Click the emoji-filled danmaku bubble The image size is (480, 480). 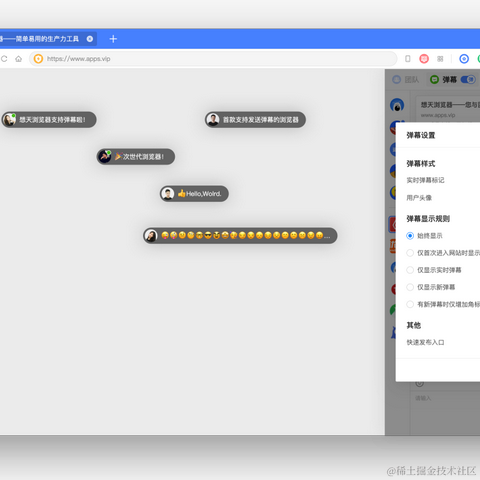point(240,236)
